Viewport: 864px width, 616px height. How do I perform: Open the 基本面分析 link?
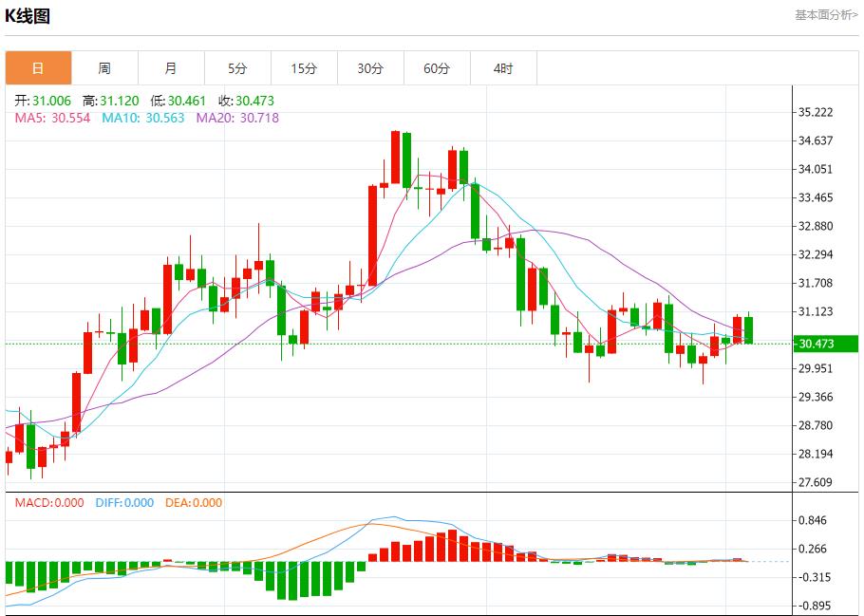(825, 14)
